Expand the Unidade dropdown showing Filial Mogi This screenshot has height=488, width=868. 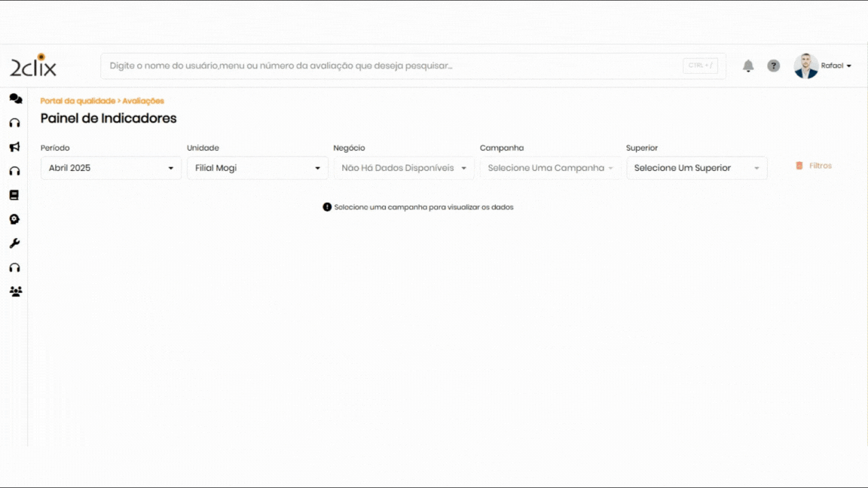pyautogui.click(x=257, y=168)
